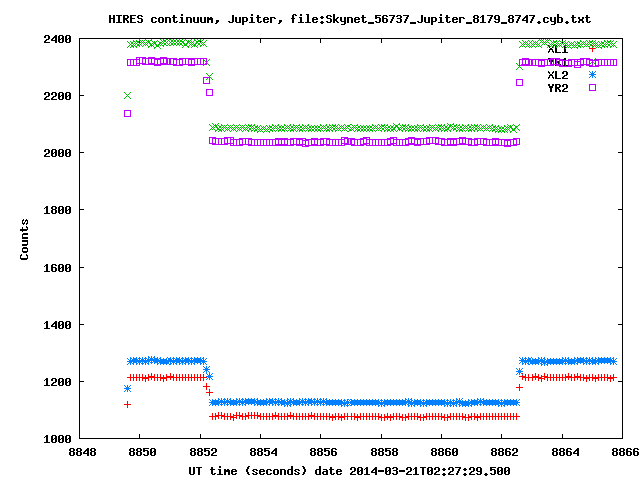
Task: Select the lowest red plus point near 8849.5
Action: [127, 404]
